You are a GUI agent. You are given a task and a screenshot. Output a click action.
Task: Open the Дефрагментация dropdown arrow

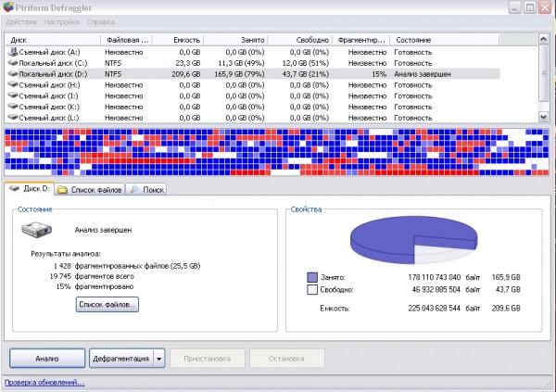pos(158,359)
